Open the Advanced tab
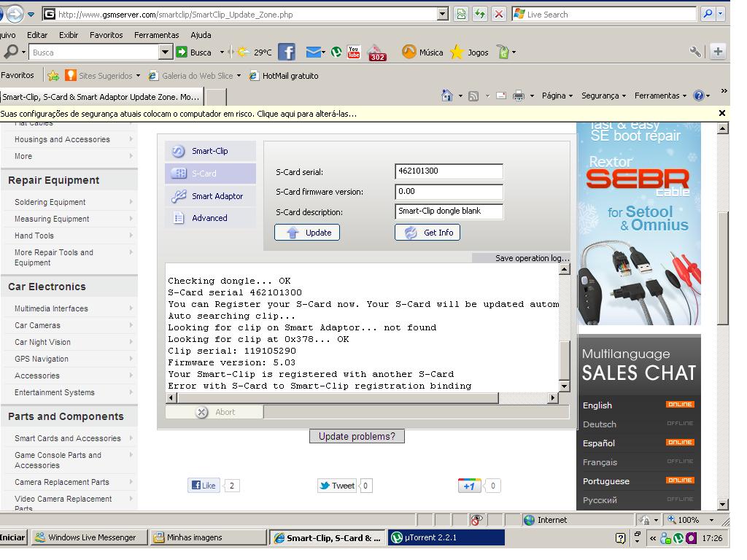The height and width of the screenshot is (560, 747). pos(210,217)
